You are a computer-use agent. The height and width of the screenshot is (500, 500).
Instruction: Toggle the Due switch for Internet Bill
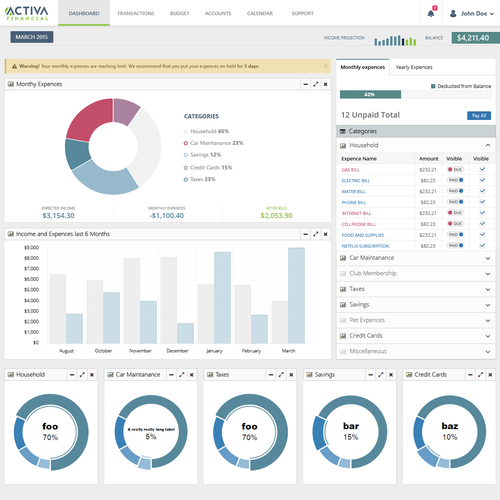point(456,213)
